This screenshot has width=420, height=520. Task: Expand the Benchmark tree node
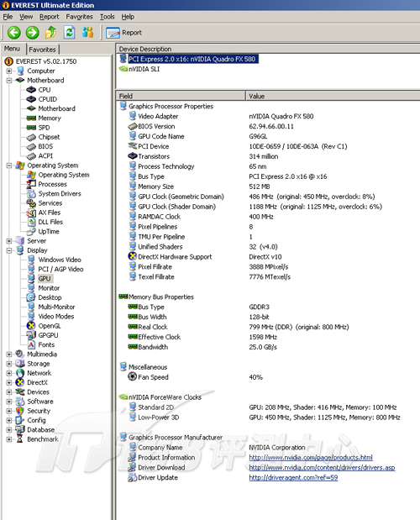(9, 439)
